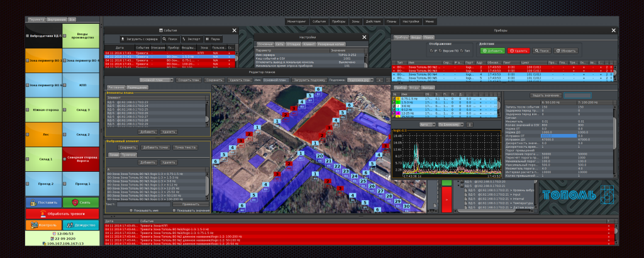644x258 pixels.
Task: Click the green Добавить device button
Action: (x=493, y=50)
